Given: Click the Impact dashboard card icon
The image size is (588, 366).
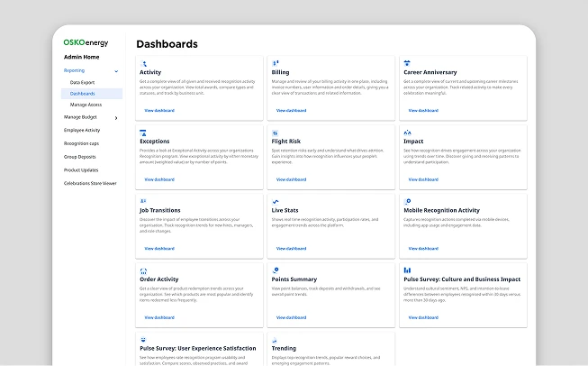Looking at the screenshot, I should [407, 133].
